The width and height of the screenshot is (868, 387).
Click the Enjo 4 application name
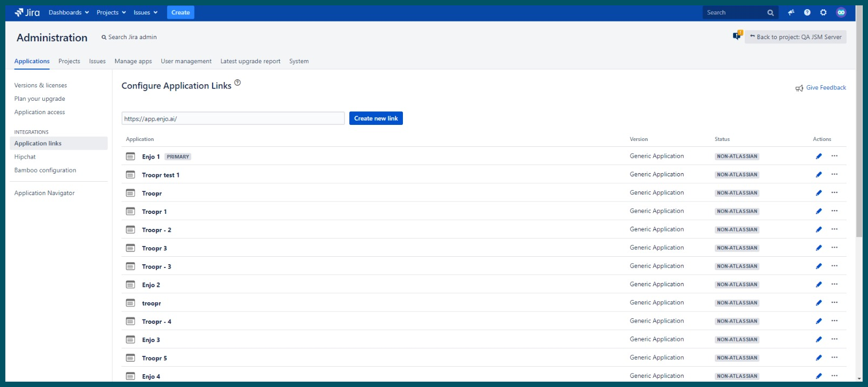pos(151,377)
